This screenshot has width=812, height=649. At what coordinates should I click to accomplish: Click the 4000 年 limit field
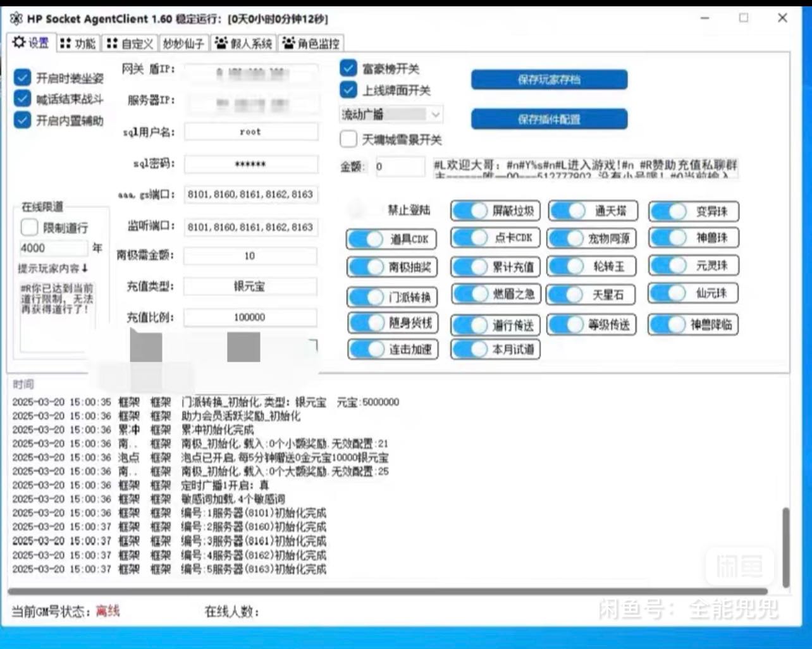[53, 248]
